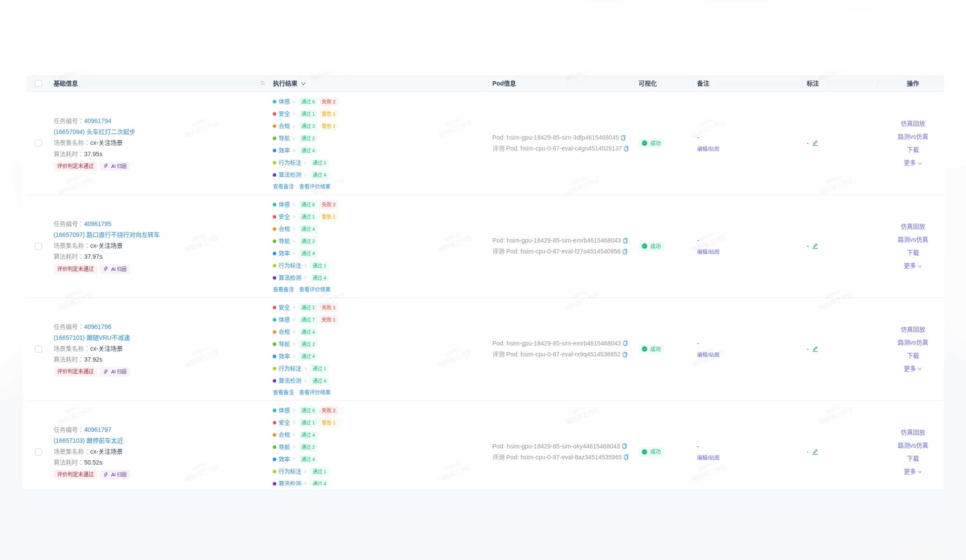The width and height of the screenshot is (966, 560).
Task: Edit annotation pencil for task 40961795
Action: coord(815,246)
